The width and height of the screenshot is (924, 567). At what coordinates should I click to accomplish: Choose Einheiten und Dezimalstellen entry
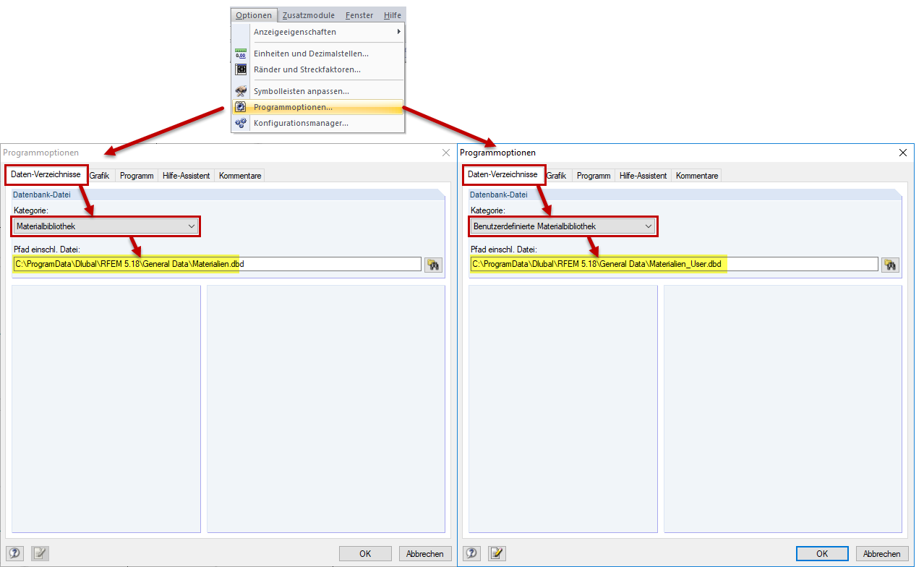click(x=318, y=54)
